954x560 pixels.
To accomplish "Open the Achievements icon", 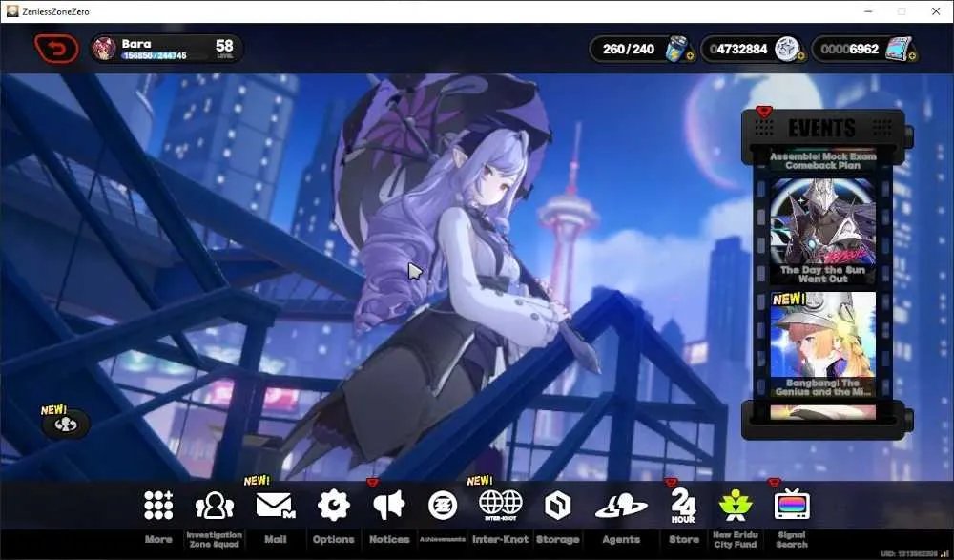I will coord(443,506).
